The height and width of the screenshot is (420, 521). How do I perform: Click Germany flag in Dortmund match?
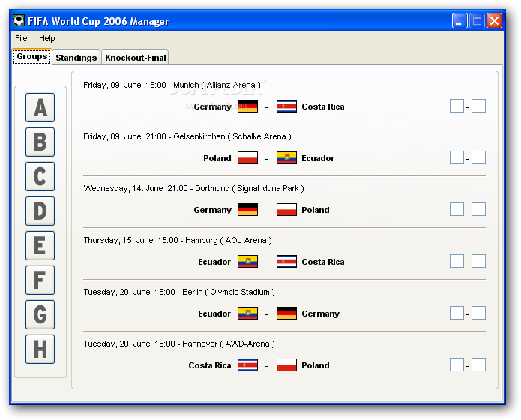[x=247, y=210]
